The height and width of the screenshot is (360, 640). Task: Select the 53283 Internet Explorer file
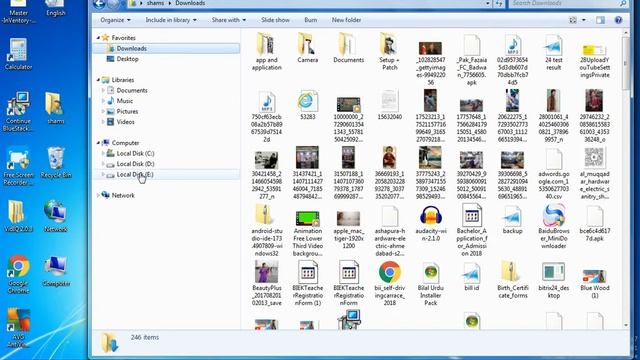point(307,105)
